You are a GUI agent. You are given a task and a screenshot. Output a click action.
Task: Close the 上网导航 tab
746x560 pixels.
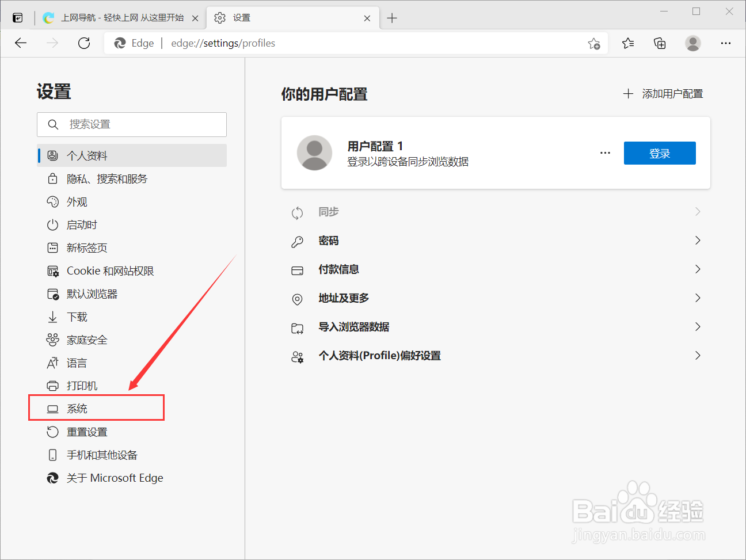195,18
